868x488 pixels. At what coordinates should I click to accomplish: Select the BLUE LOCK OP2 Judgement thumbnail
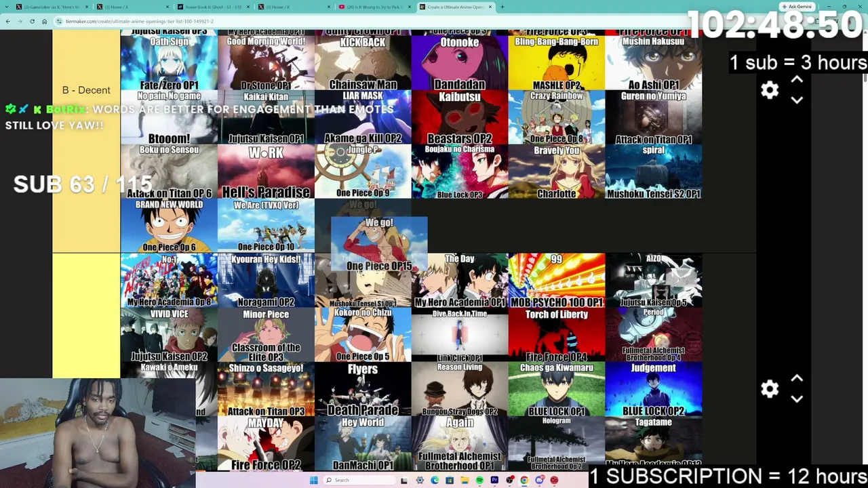tap(654, 390)
